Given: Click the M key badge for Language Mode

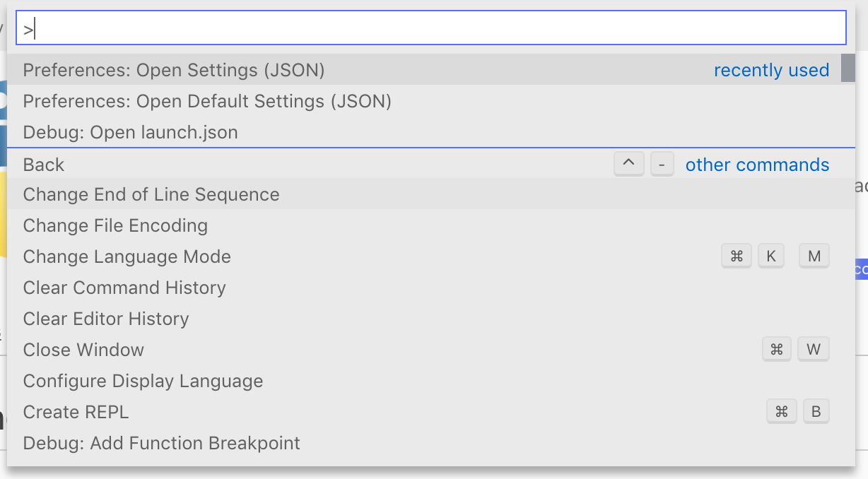Looking at the screenshot, I should 814,256.
